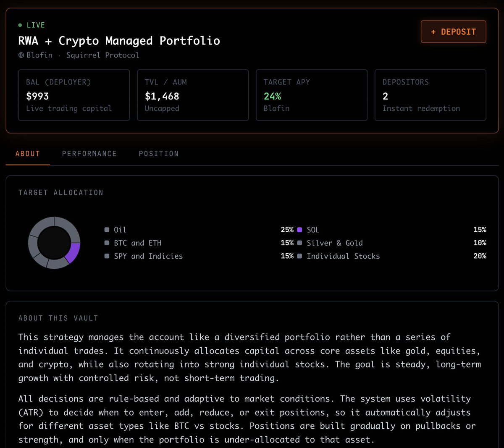The width and height of the screenshot is (504, 448).
Task: Click the 'Instant redemption' text
Action: [421, 108]
